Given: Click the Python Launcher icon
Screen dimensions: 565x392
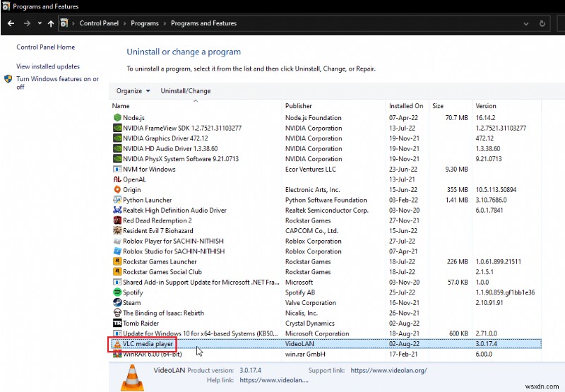Looking at the screenshot, I should coord(117,200).
